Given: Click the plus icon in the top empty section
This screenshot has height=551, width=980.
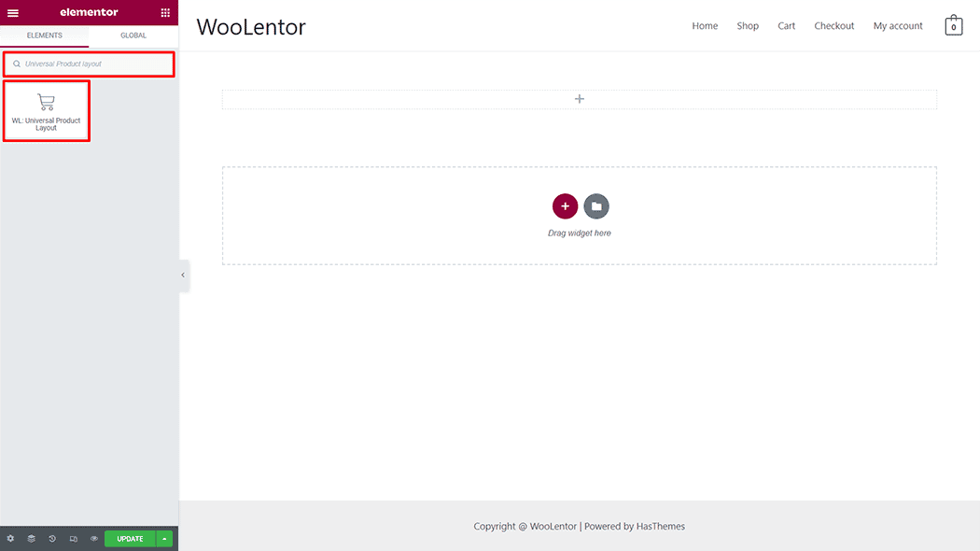Looking at the screenshot, I should pyautogui.click(x=580, y=99).
